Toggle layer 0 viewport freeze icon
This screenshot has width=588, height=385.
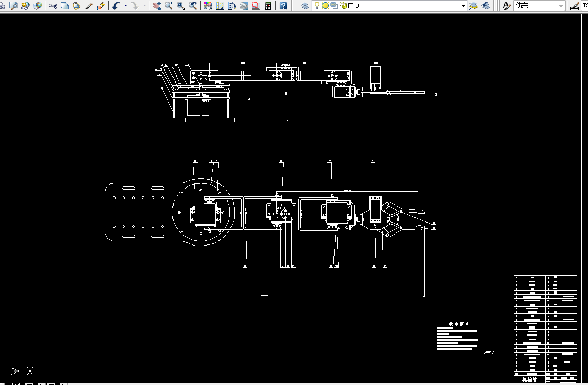click(x=334, y=5)
